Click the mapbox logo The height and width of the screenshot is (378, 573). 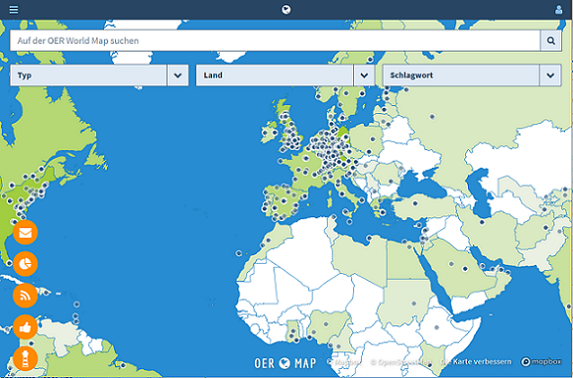[541, 362]
